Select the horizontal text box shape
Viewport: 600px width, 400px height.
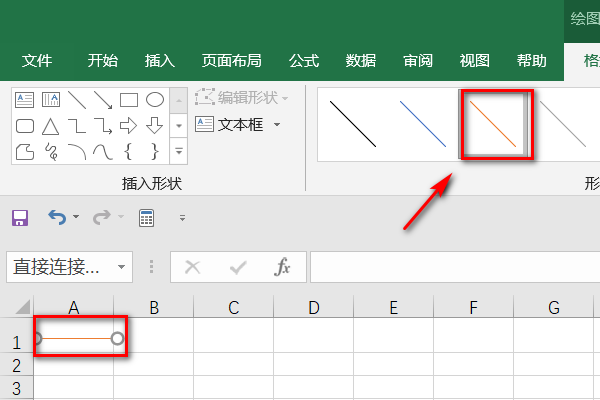pos(24,100)
